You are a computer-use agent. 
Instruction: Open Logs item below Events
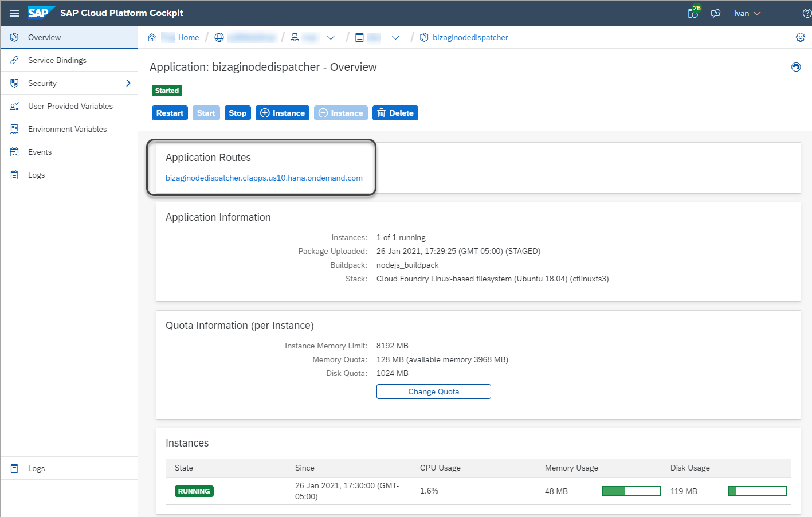69,175
